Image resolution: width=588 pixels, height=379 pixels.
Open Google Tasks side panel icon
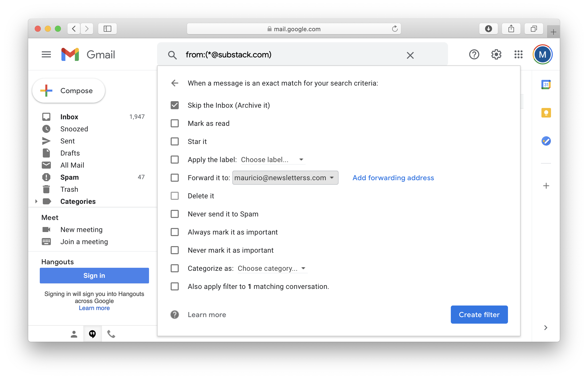click(x=546, y=141)
